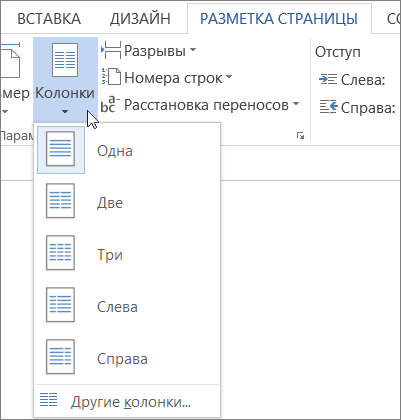This screenshot has height=420, width=401.
Task: Click the Номера строк line numbers icon
Action: click(111, 77)
